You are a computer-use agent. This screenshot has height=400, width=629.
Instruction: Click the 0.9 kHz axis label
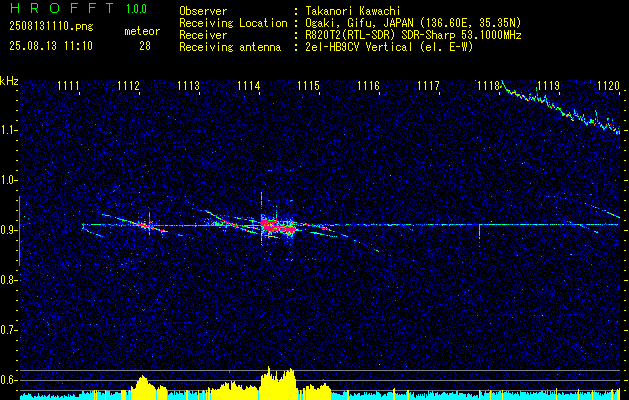(7, 230)
